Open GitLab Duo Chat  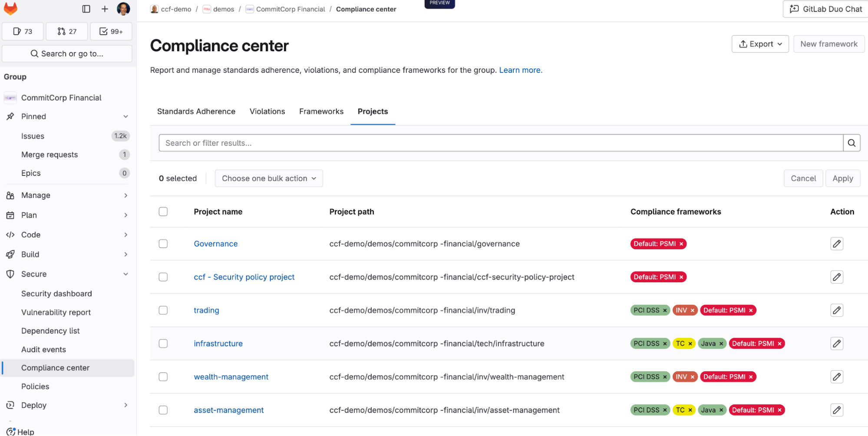(x=826, y=9)
